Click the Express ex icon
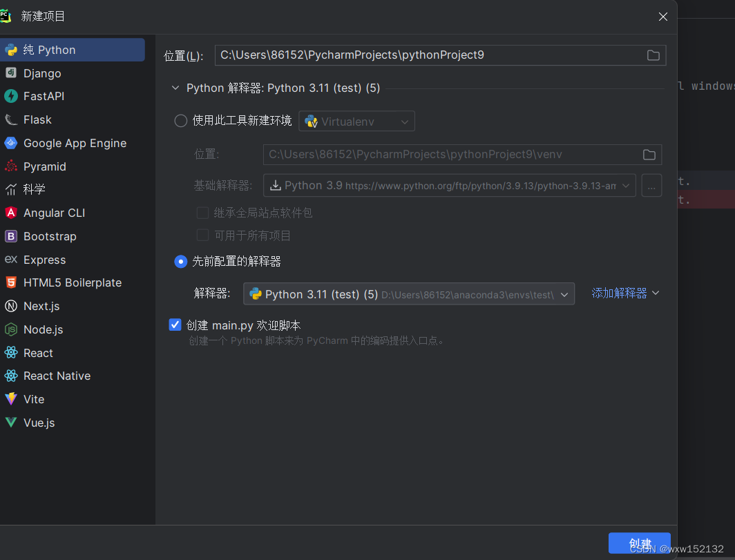 click(x=11, y=259)
